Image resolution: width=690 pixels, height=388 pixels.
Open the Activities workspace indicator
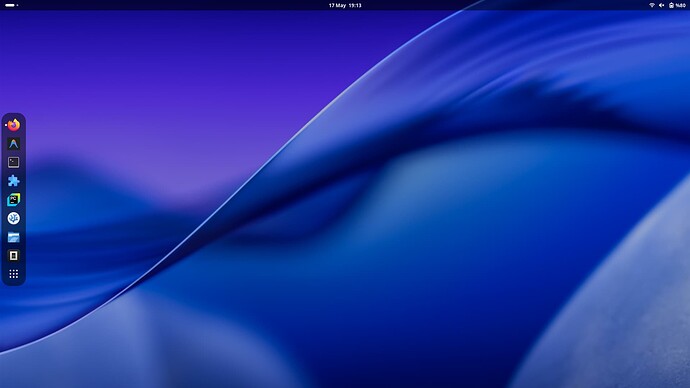(x=11, y=5)
